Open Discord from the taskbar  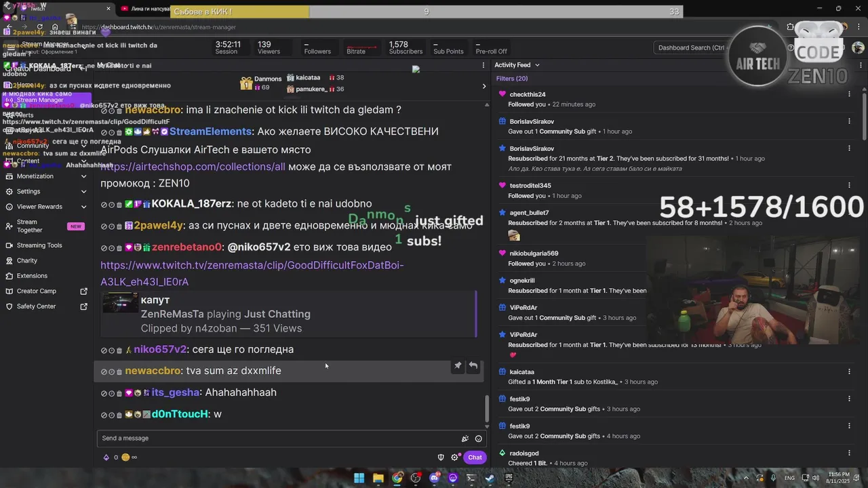[x=435, y=478]
